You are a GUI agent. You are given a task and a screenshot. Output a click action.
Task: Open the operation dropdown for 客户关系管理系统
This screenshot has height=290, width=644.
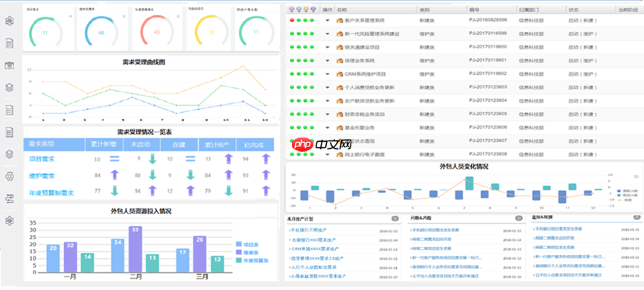[328, 20]
